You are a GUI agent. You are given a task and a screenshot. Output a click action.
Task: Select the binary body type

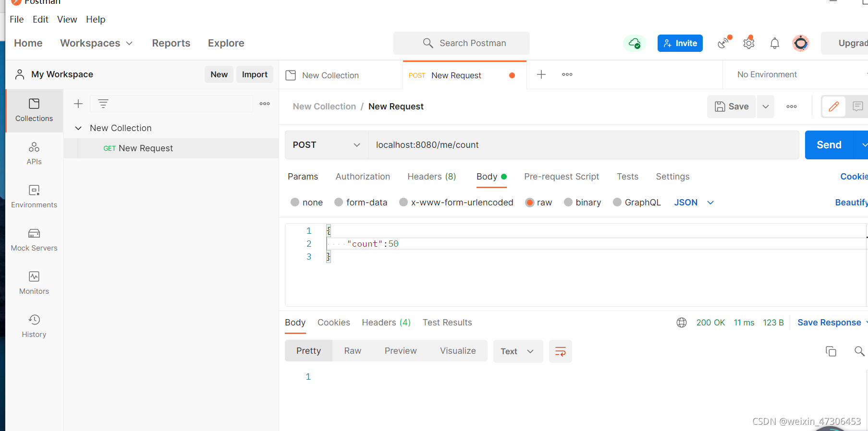click(x=568, y=203)
